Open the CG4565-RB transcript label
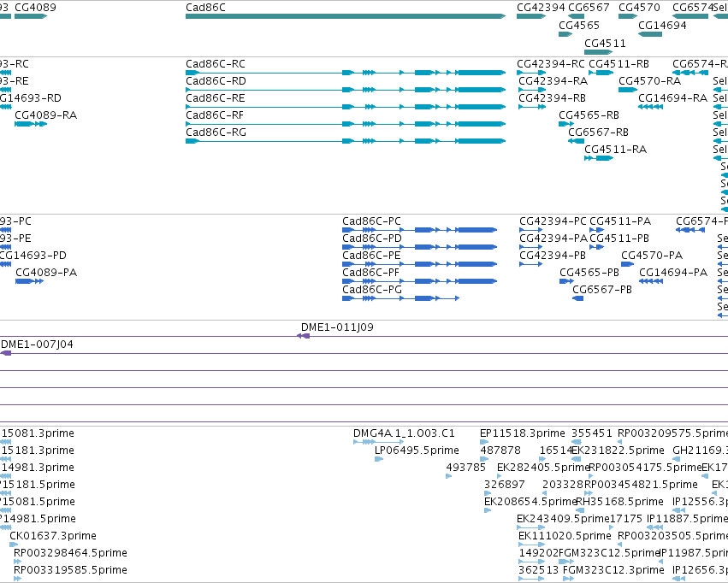The width and height of the screenshot is (728, 583). pos(589,115)
